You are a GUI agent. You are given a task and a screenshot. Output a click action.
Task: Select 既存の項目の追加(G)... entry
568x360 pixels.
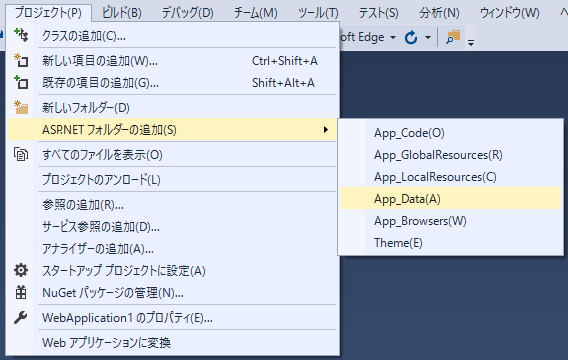[172, 83]
